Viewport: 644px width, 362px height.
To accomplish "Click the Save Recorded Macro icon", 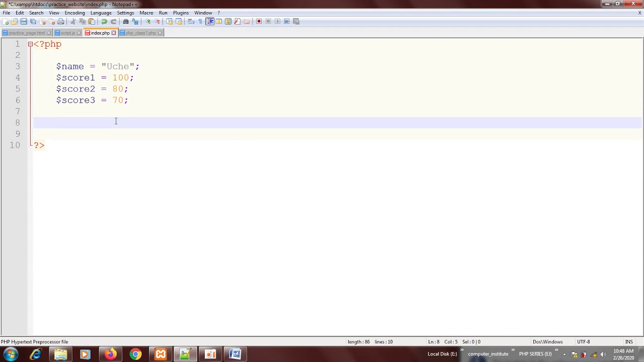I will (x=296, y=21).
